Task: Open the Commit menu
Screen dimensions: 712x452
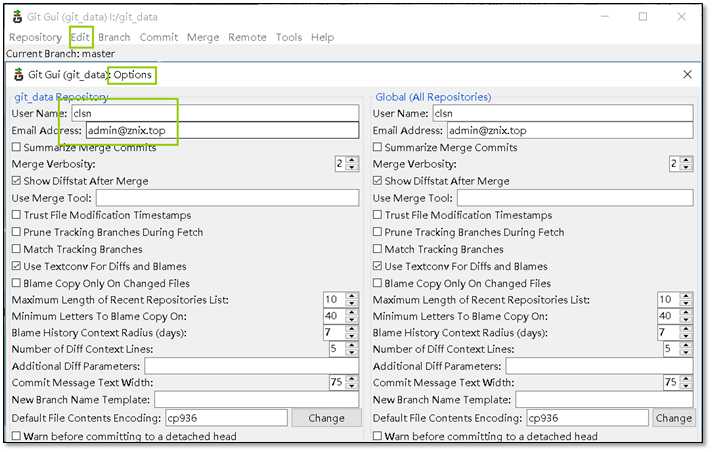Action: (x=158, y=37)
